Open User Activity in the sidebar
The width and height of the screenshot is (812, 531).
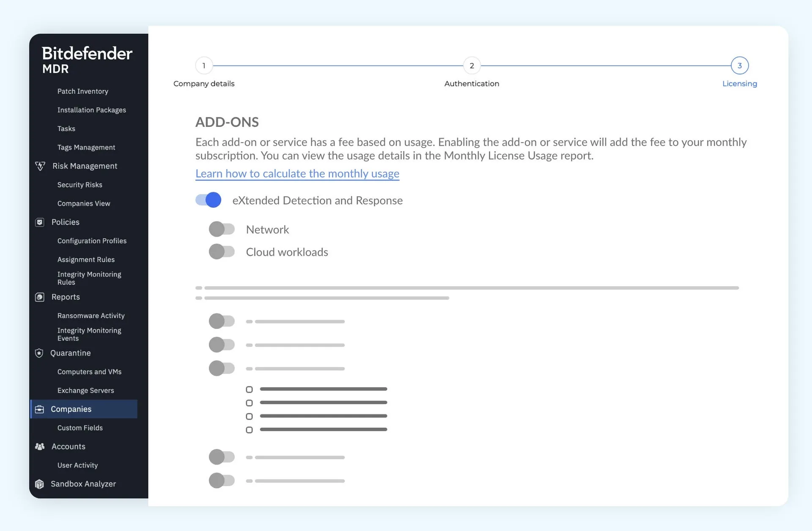coord(77,465)
